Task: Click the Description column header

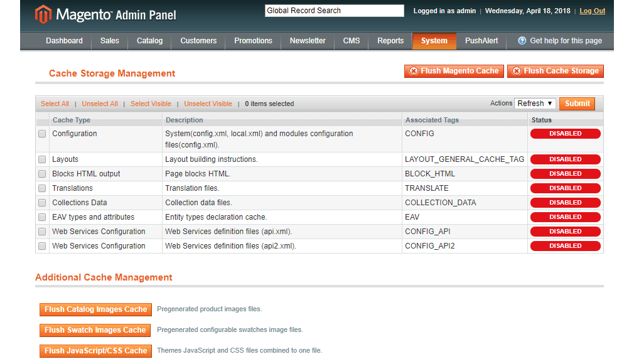Action: click(x=185, y=120)
